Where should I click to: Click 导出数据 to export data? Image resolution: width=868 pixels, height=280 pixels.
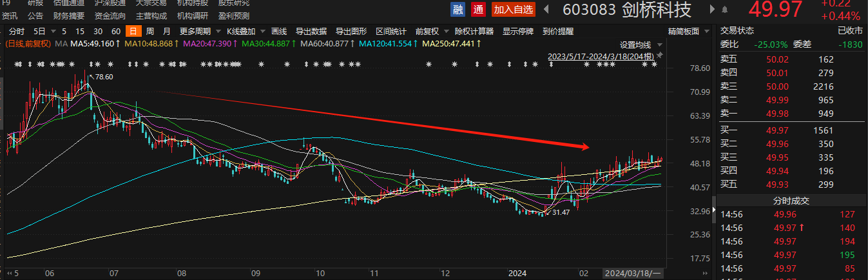[x=311, y=32]
